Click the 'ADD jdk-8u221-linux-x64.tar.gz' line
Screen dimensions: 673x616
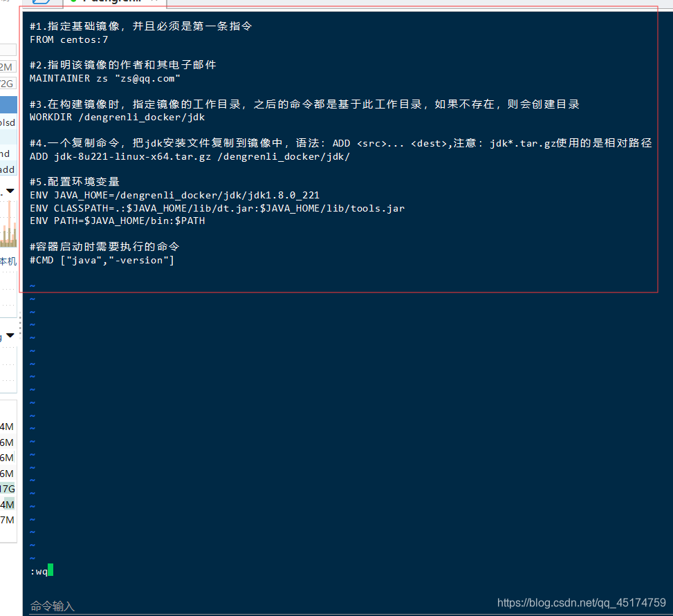pos(190,156)
